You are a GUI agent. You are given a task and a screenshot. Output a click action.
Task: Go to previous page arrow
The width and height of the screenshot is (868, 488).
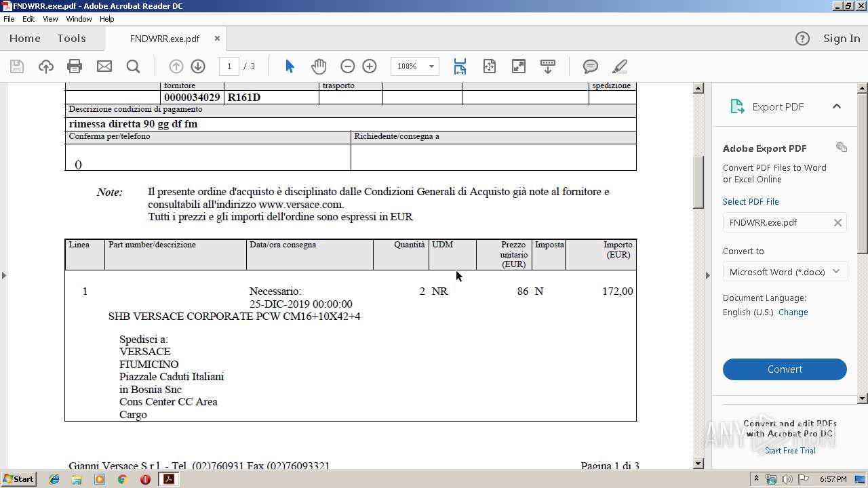pos(176,66)
